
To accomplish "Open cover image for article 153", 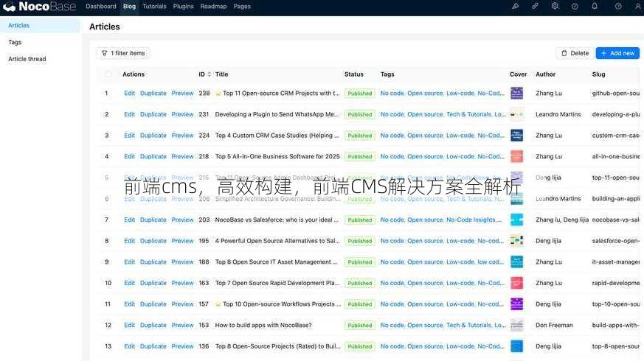I will click(x=516, y=325).
